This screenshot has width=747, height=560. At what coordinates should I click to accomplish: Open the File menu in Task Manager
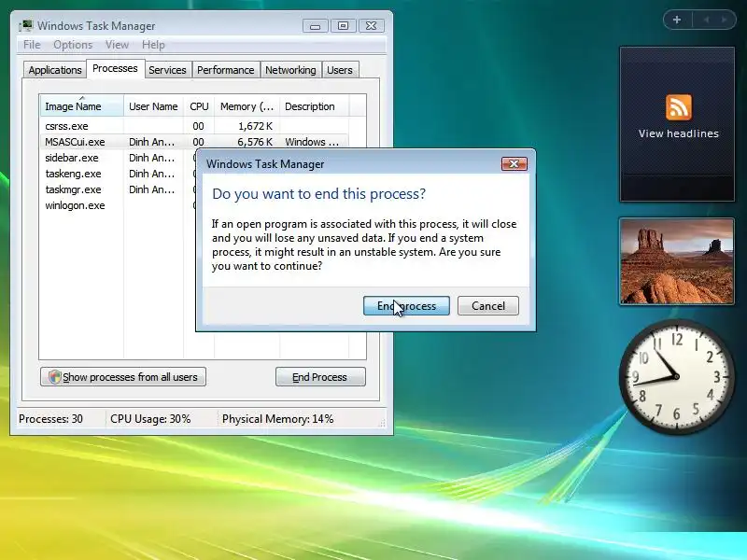pyautogui.click(x=32, y=45)
